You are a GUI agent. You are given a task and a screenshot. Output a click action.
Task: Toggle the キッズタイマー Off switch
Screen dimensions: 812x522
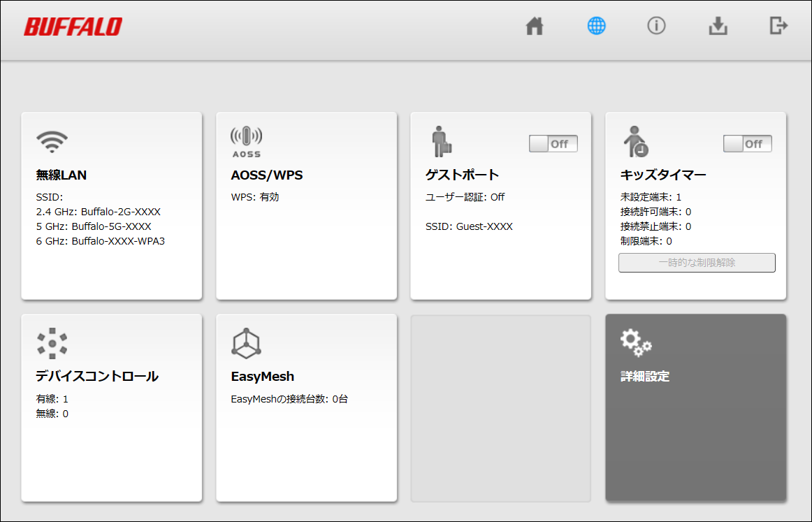click(747, 144)
